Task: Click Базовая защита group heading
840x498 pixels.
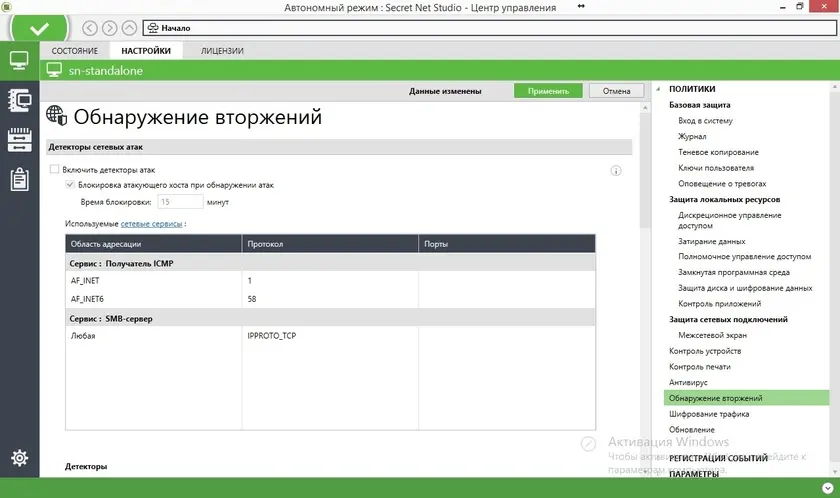Action: click(x=699, y=105)
